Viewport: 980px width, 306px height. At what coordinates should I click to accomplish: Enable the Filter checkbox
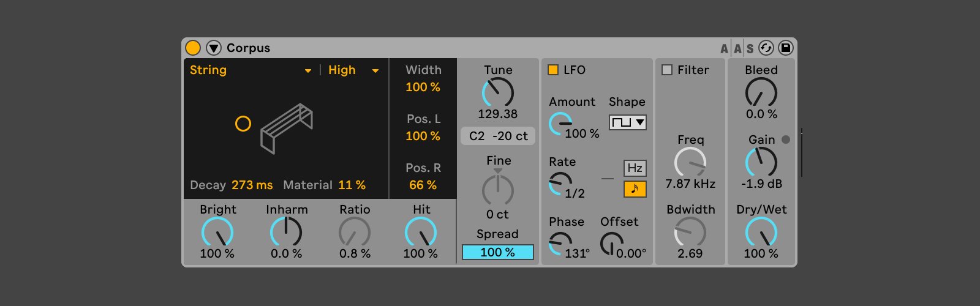(667, 70)
